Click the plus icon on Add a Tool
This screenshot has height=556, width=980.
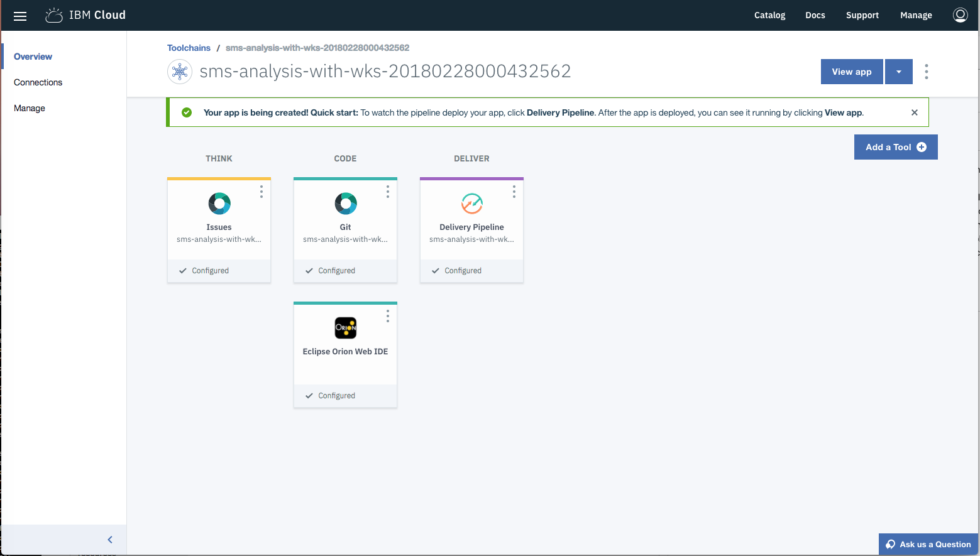(x=922, y=147)
